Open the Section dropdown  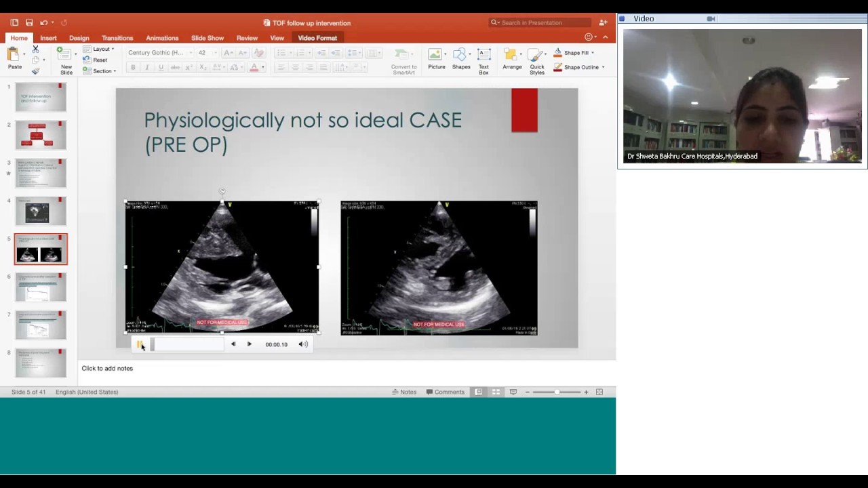(x=100, y=70)
